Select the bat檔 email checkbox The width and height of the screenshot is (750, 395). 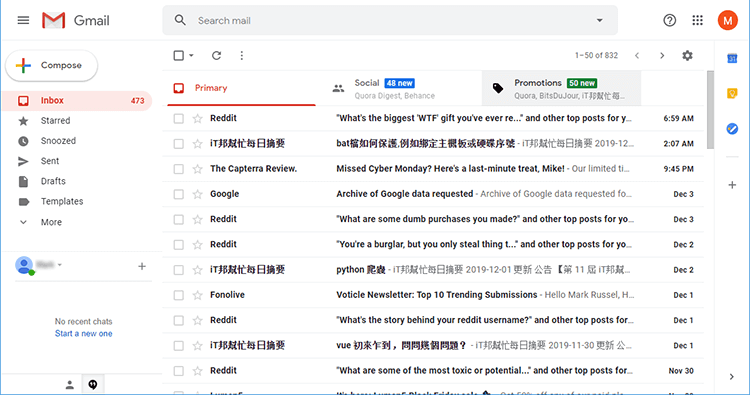click(x=178, y=144)
